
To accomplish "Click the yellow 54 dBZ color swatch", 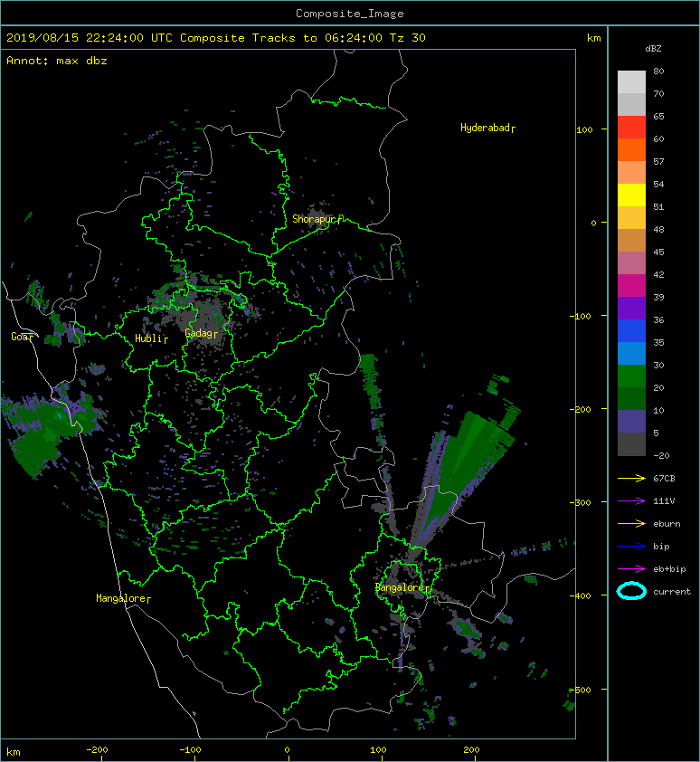I will (631, 195).
